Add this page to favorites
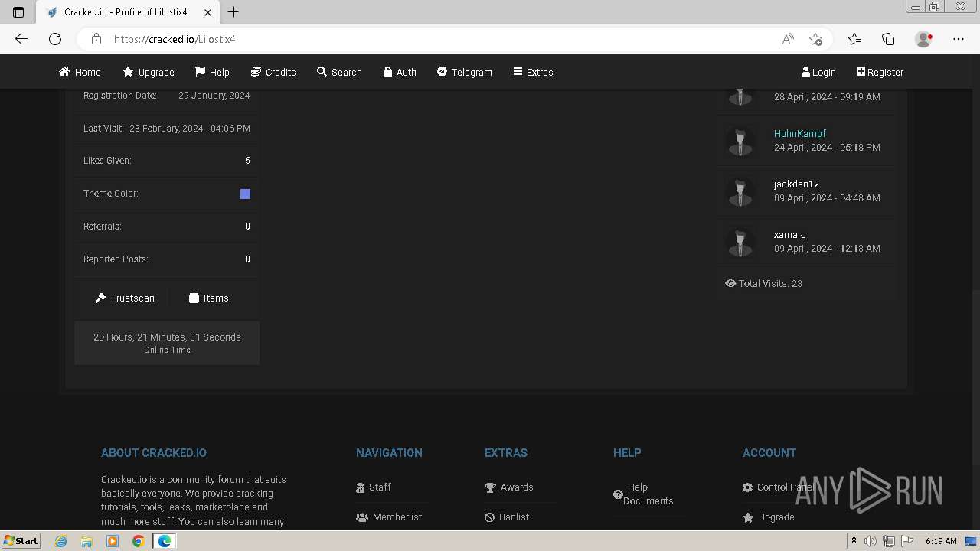 815,39
